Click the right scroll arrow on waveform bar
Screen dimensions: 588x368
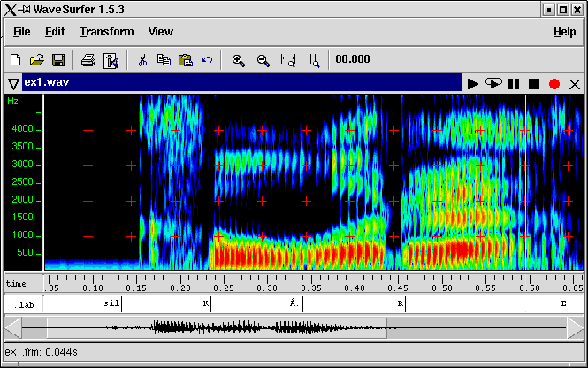575,327
